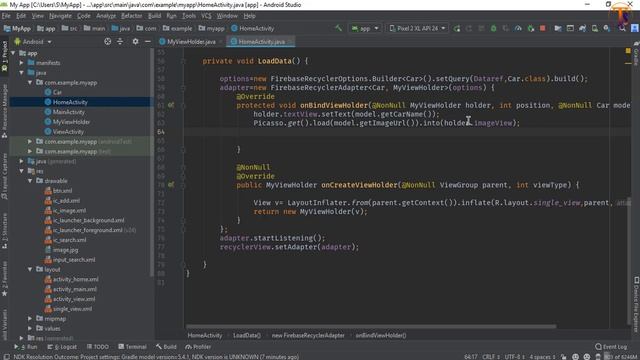Open the Run configuration 'app' dropdown
Viewport: 640px width, 360px height.
(x=365, y=29)
